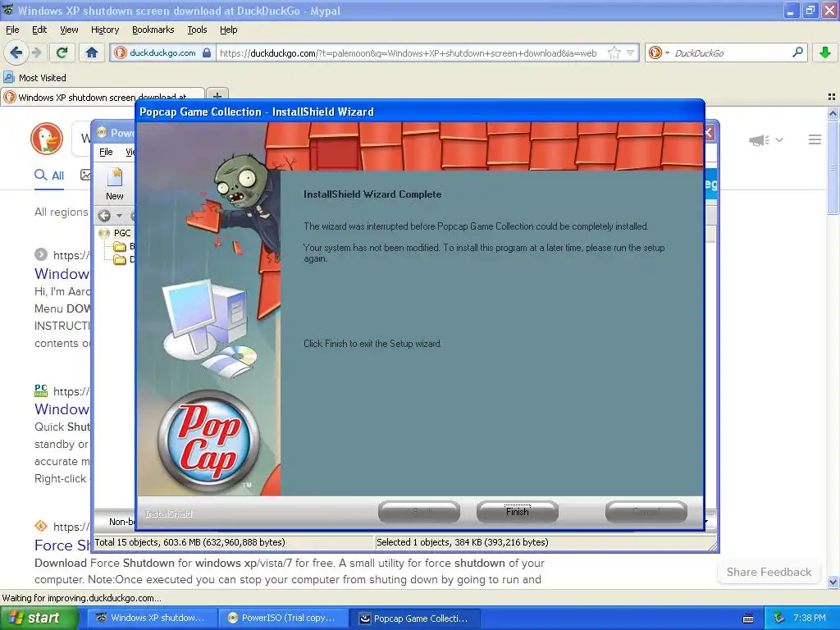Screen dimensions: 840x630
Task: Open the Edit menu in Mypal
Action: pos(39,30)
